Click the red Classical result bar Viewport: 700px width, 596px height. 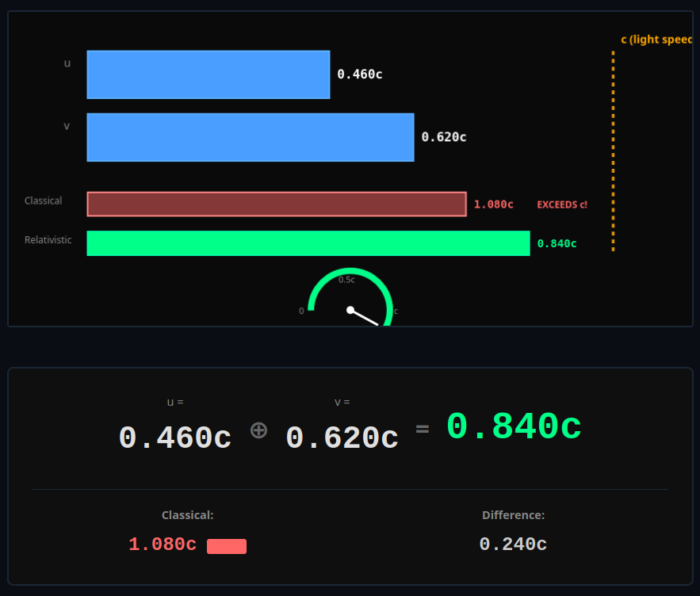pyautogui.click(x=276, y=204)
